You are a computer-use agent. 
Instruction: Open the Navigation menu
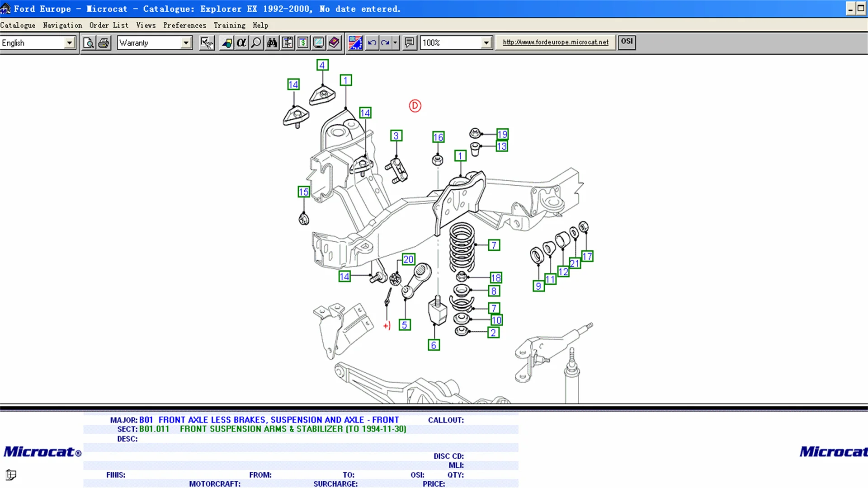[x=62, y=25]
